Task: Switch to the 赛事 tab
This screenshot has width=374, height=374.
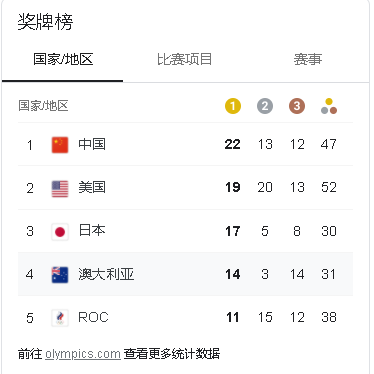Action: tap(308, 59)
